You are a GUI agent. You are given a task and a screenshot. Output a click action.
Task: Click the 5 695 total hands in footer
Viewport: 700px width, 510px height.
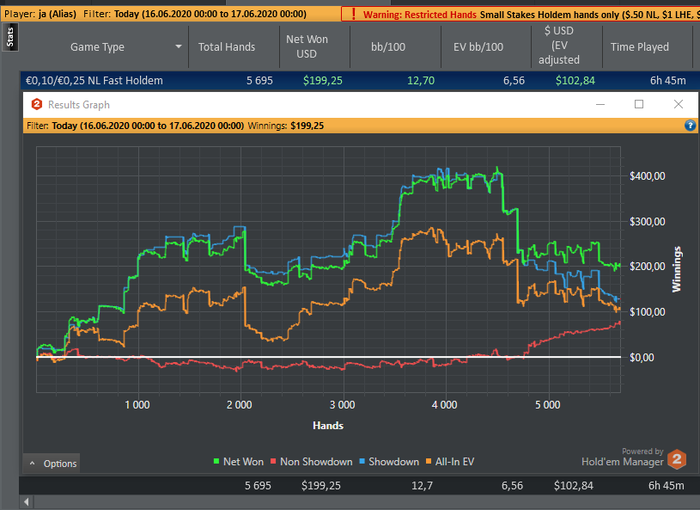pyautogui.click(x=258, y=485)
